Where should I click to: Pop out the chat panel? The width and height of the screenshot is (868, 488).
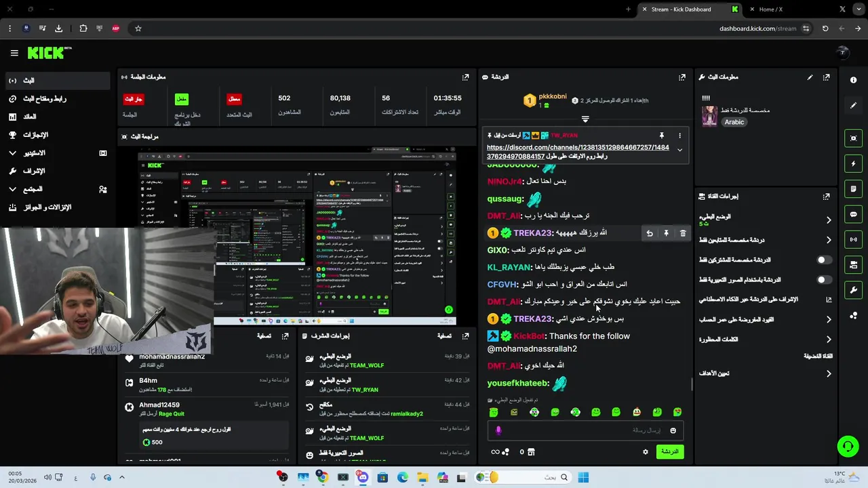[682, 77]
